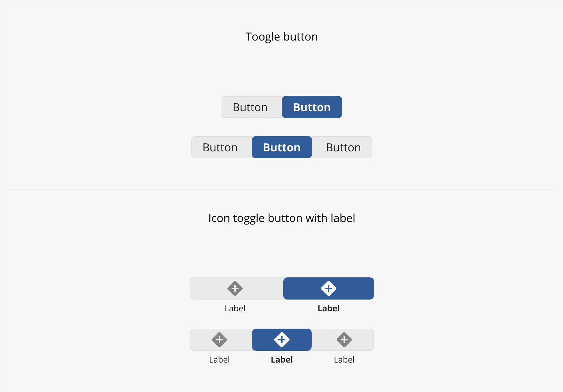The width and height of the screenshot is (563, 392).
Task: Click the white plus icon in the wide blue segment
Action: tap(329, 288)
